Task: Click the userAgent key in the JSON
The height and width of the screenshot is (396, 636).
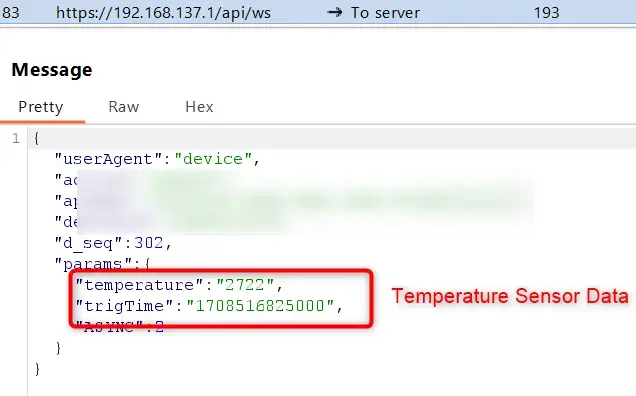Action: (109, 159)
